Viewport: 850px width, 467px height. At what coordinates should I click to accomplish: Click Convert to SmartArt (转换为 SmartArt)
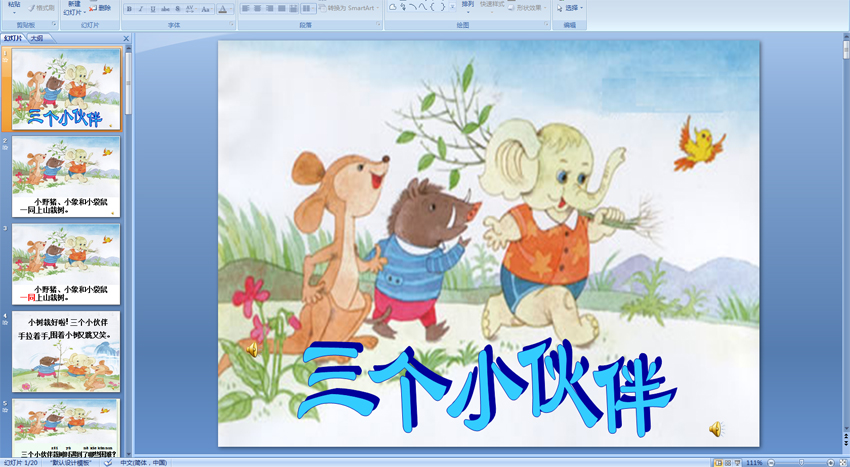coord(350,8)
